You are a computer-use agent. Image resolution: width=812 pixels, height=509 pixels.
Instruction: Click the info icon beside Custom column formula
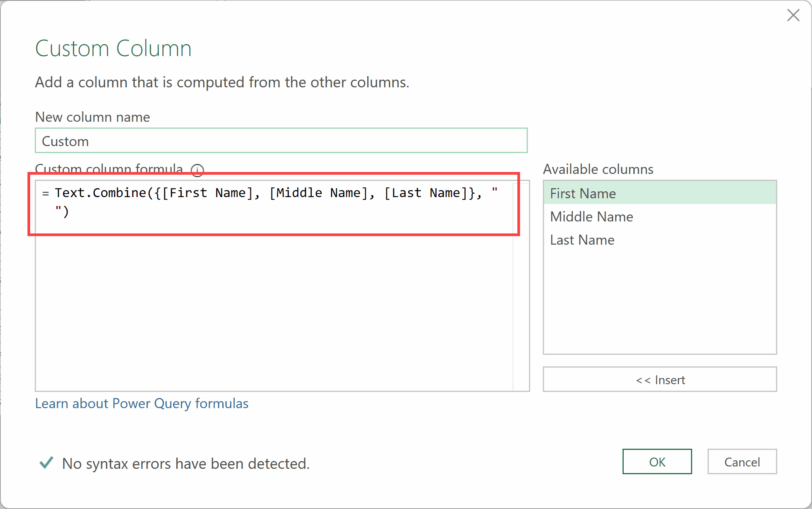(197, 170)
